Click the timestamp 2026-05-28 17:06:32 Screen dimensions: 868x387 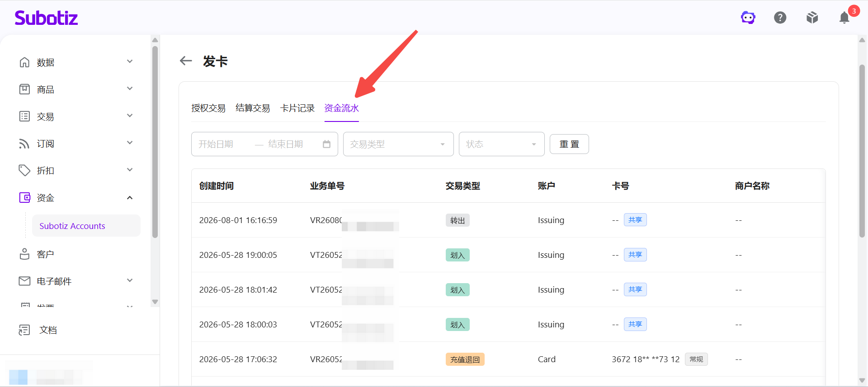(238, 359)
